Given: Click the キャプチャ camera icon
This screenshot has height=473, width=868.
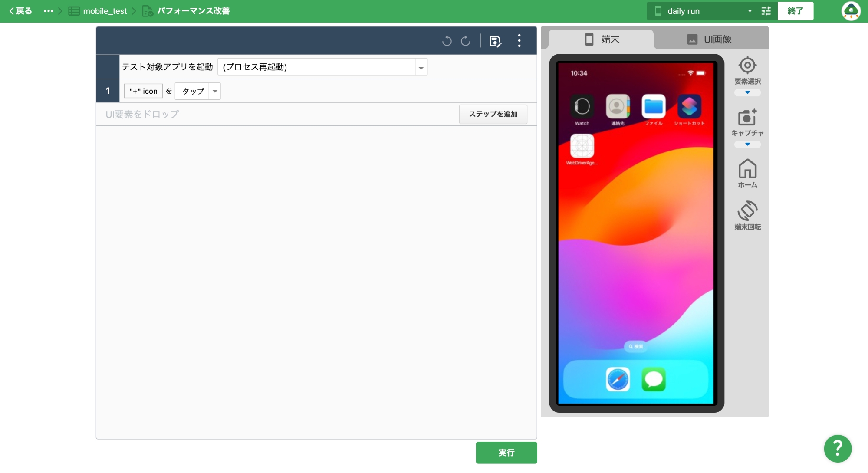Looking at the screenshot, I should tap(747, 117).
